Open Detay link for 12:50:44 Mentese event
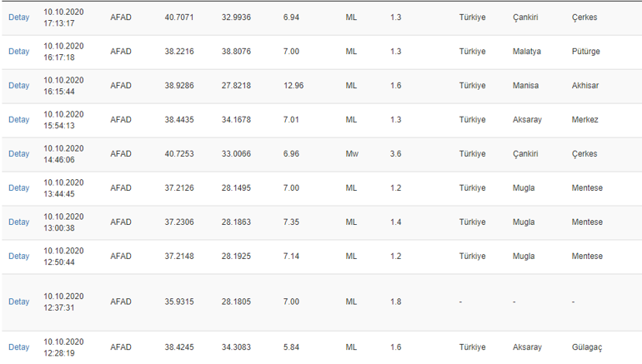 click(19, 256)
